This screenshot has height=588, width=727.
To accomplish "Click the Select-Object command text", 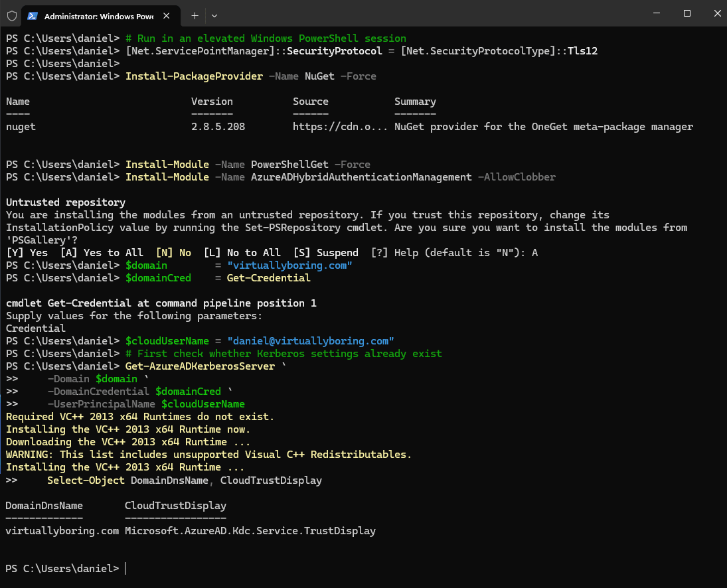I will 86,480.
